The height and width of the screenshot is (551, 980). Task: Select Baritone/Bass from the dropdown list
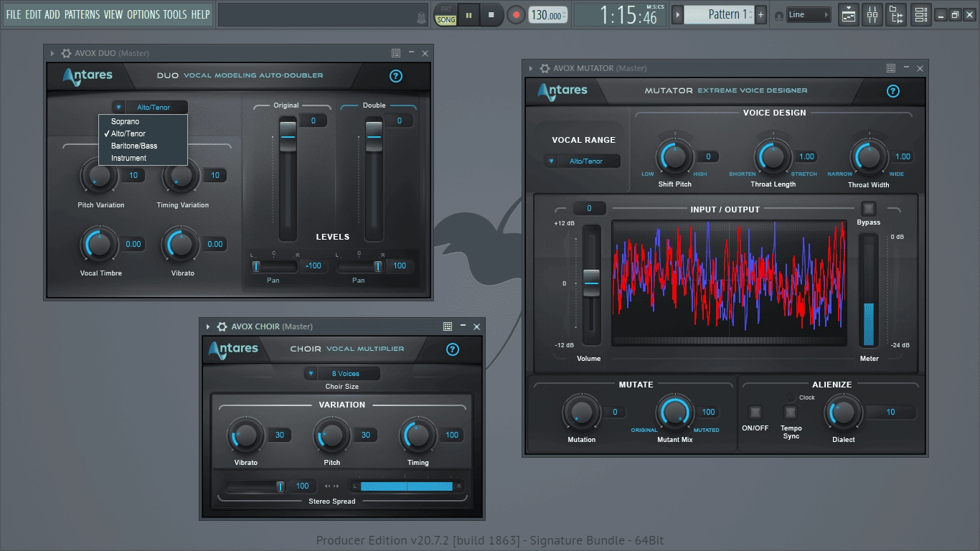(143, 146)
